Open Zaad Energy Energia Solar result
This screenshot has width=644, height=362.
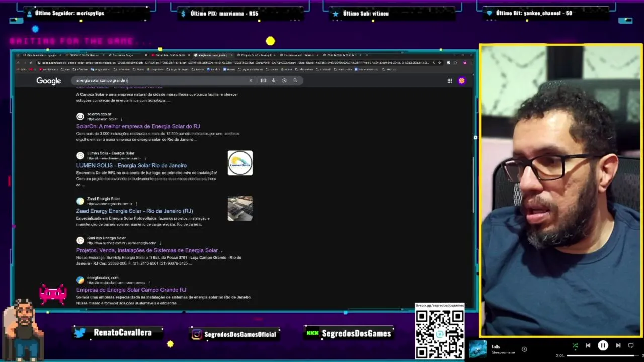(135, 211)
